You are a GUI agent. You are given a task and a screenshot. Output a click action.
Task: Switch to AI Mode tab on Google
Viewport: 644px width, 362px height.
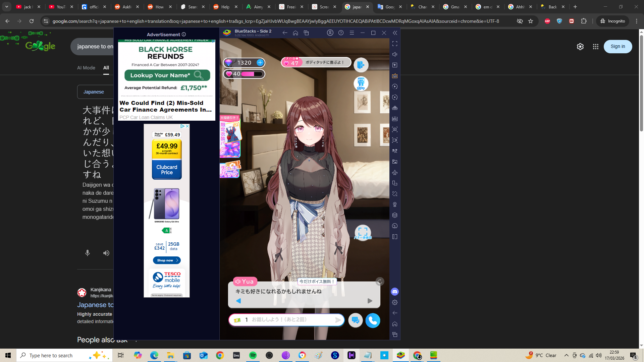(x=86, y=68)
